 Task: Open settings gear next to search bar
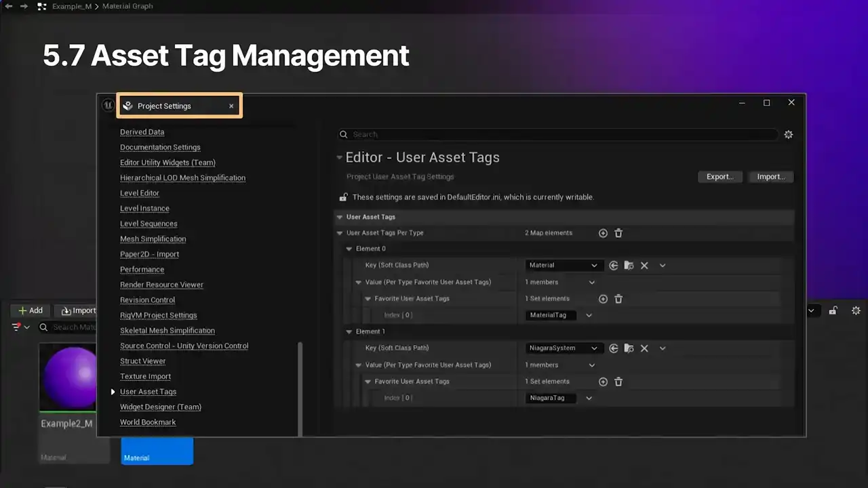pos(788,135)
